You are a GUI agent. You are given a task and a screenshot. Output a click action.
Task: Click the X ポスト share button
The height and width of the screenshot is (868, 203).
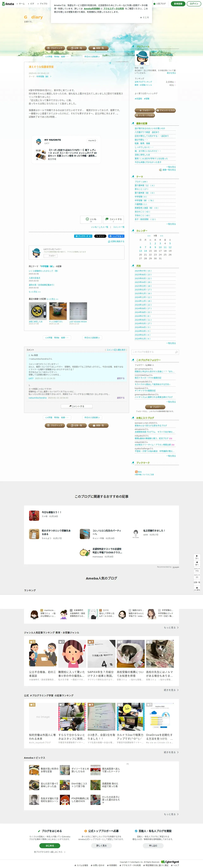(100, 236)
